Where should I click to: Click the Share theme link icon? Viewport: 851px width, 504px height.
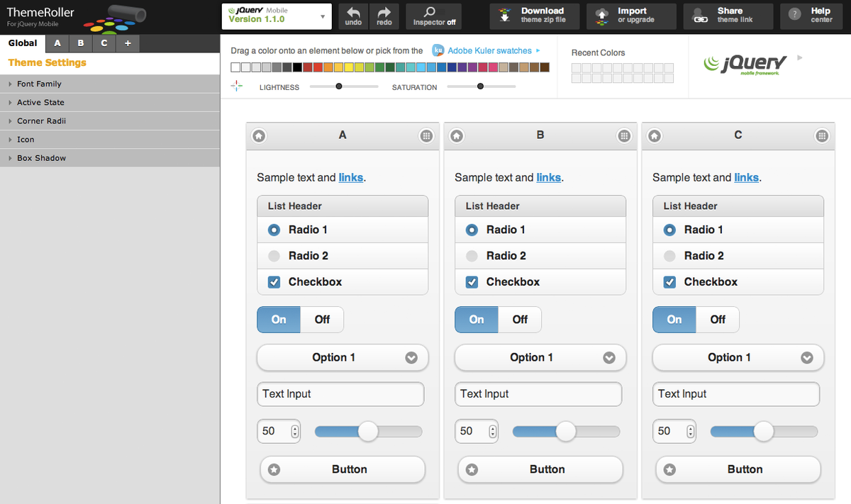click(728, 16)
